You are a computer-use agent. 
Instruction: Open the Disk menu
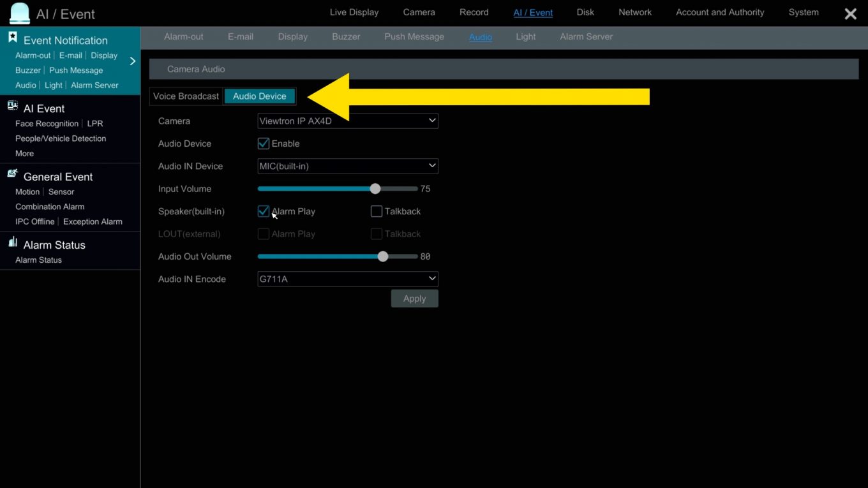(x=585, y=12)
